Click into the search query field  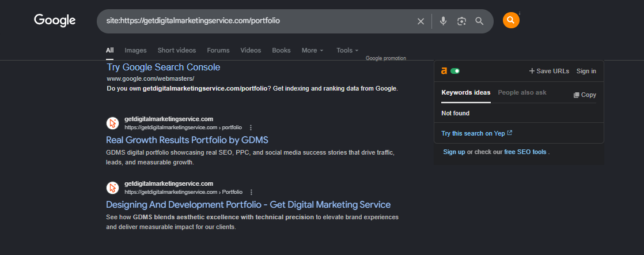click(x=259, y=21)
